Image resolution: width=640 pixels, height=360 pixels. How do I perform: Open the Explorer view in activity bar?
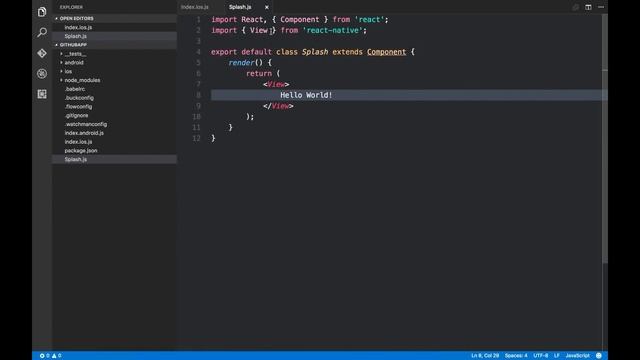coord(42,12)
